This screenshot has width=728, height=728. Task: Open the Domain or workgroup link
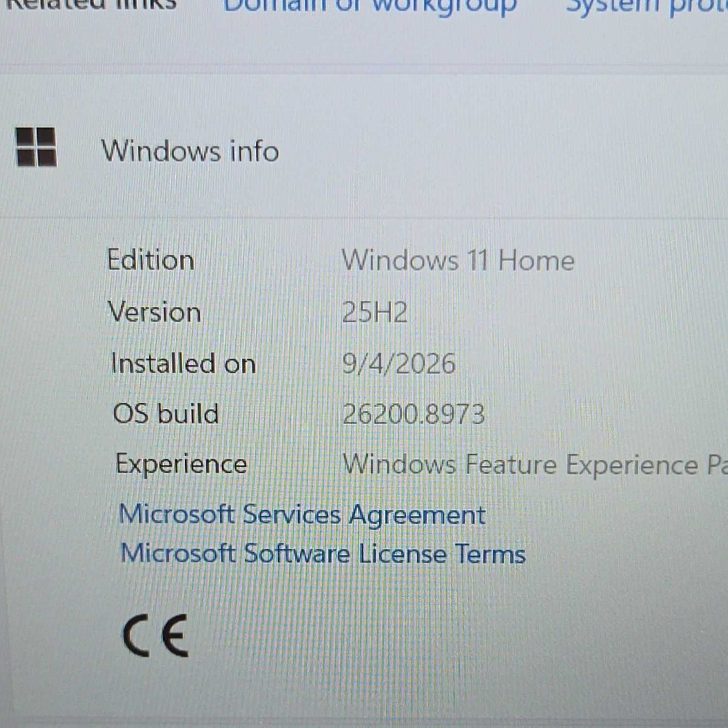tap(370, 7)
